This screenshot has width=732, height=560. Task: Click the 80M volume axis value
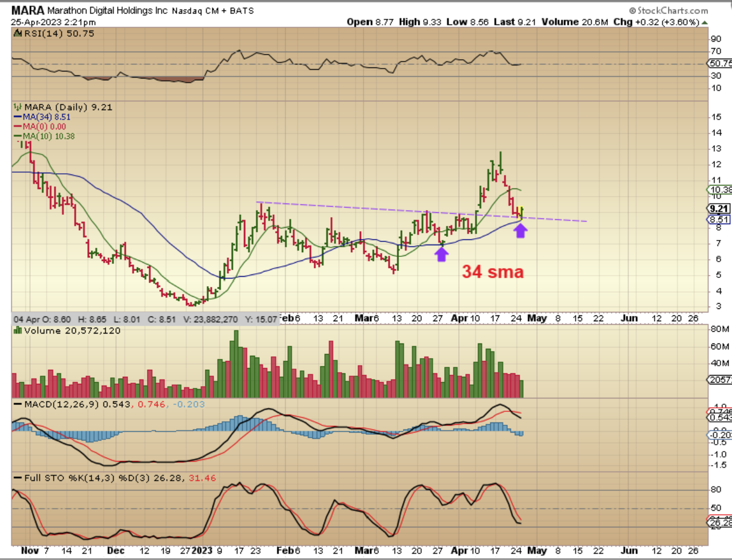click(x=720, y=329)
